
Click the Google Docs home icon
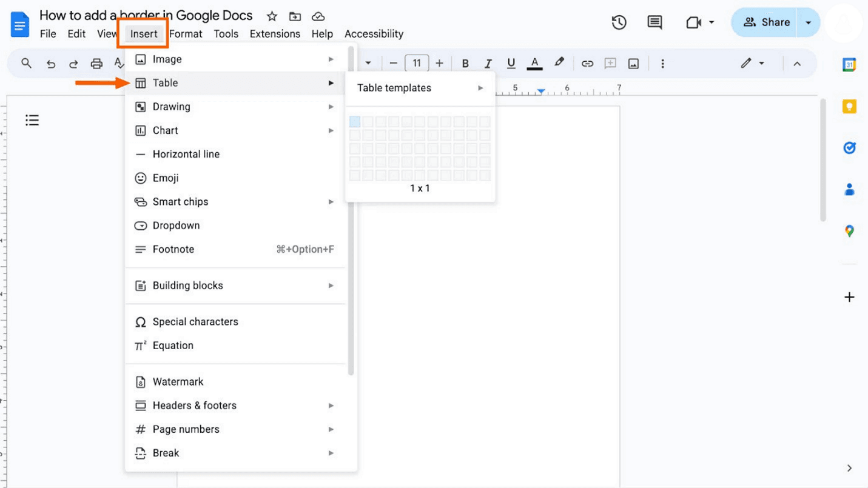(x=20, y=25)
